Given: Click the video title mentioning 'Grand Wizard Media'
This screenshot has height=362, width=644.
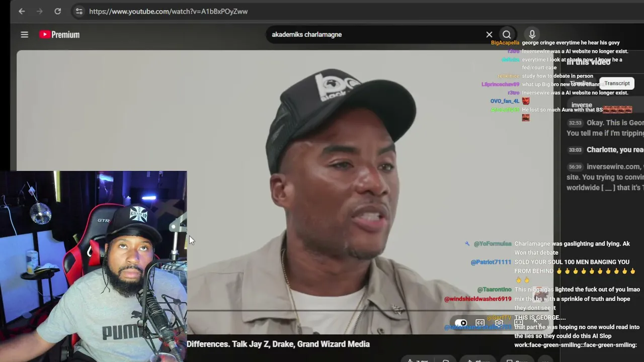Looking at the screenshot, I should coord(278,344).
